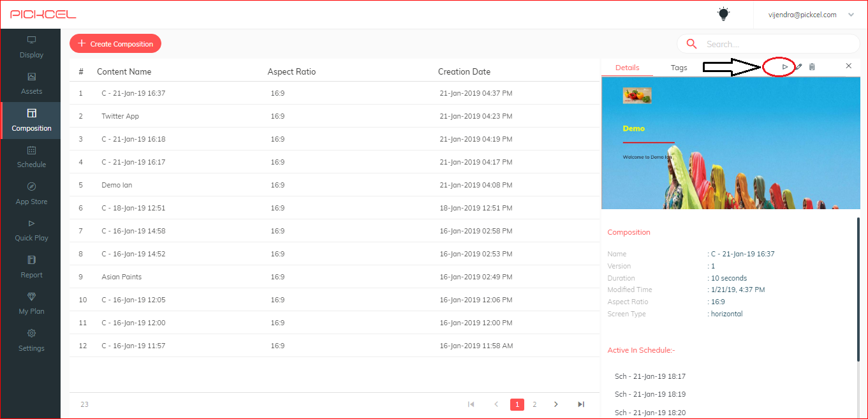Go to first page of list
This screenshot has height=419, width=868.
pos(471,404)
